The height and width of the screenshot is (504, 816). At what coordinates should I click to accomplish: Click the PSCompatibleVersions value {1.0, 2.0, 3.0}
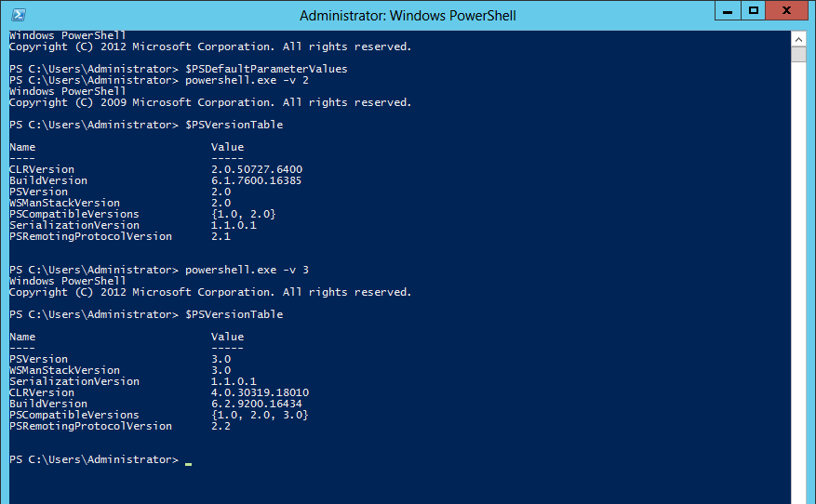(x=261, y=415)
